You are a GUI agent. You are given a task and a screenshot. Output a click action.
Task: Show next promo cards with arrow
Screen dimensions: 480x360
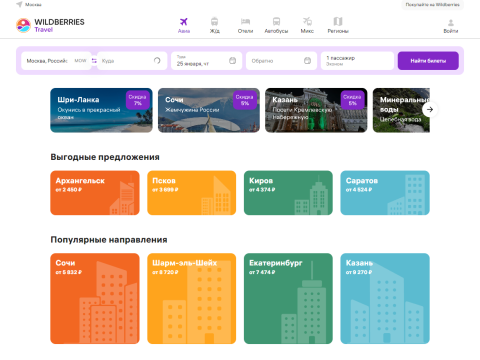pyautogui.click(x=430, y=109)
